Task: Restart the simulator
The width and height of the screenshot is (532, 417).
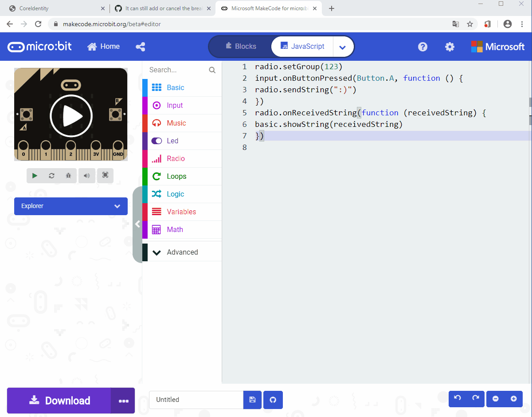Action: click(x=51, y=175)
